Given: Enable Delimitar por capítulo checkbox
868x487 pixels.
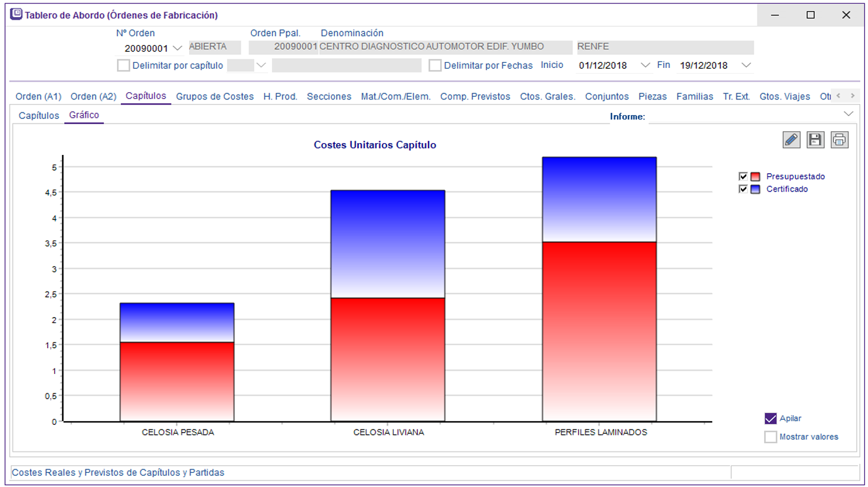Looking at the screenshot, I should point(124,65).
